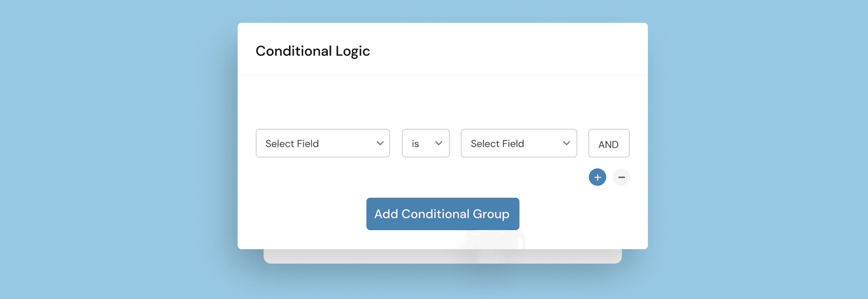Click the empty dialog area above the condition row
The height and width of the screenshot is (299, 868).
[x=442, y=101]
